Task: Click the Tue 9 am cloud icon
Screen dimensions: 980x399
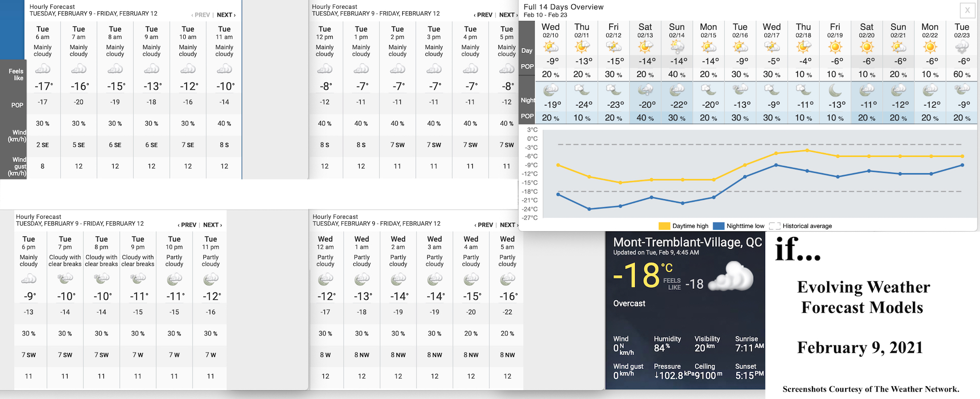Action: (x=151, y=69)
